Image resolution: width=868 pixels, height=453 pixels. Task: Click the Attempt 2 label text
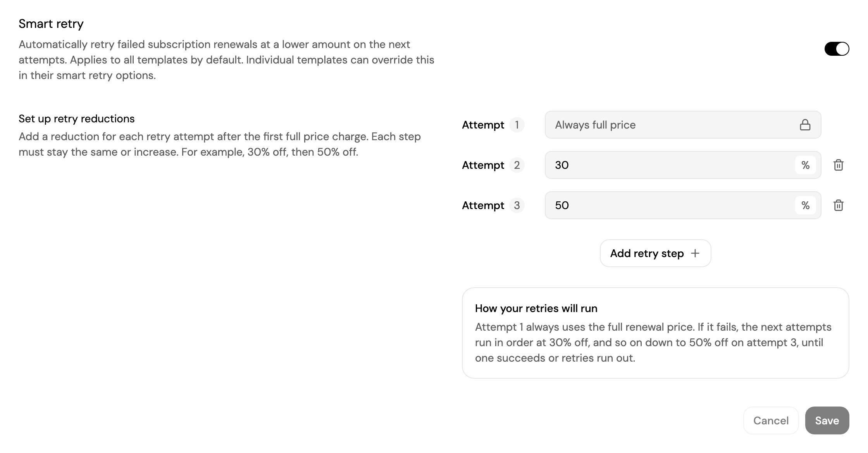click(483, 165)
